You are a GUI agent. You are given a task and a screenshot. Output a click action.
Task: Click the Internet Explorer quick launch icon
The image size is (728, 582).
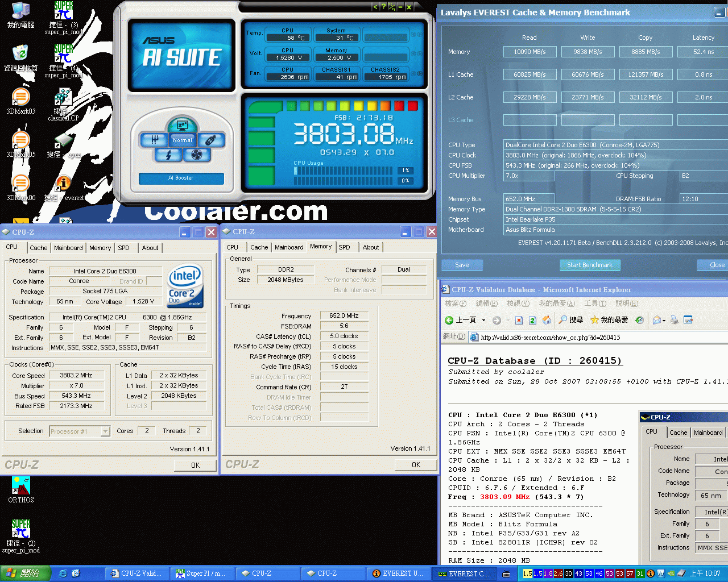(x=63, y=573)
